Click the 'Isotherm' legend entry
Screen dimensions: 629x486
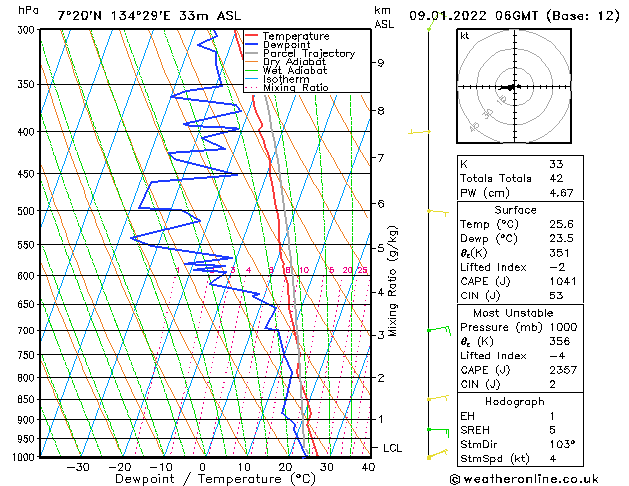pyautogui.click(x=286, y=79)
